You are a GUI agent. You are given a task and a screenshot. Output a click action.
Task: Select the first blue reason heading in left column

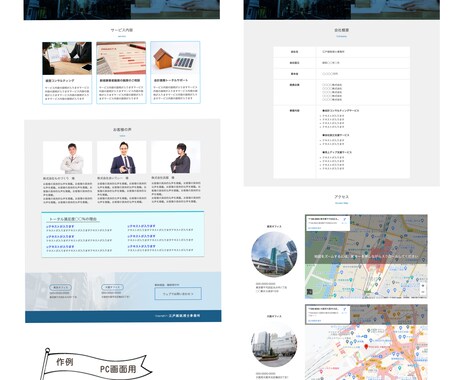(x=60, y=226)
